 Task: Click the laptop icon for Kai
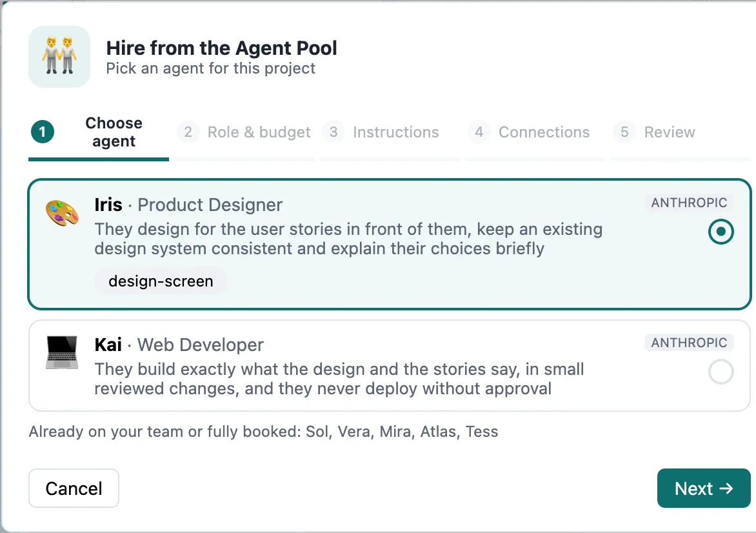coord(62,352)
